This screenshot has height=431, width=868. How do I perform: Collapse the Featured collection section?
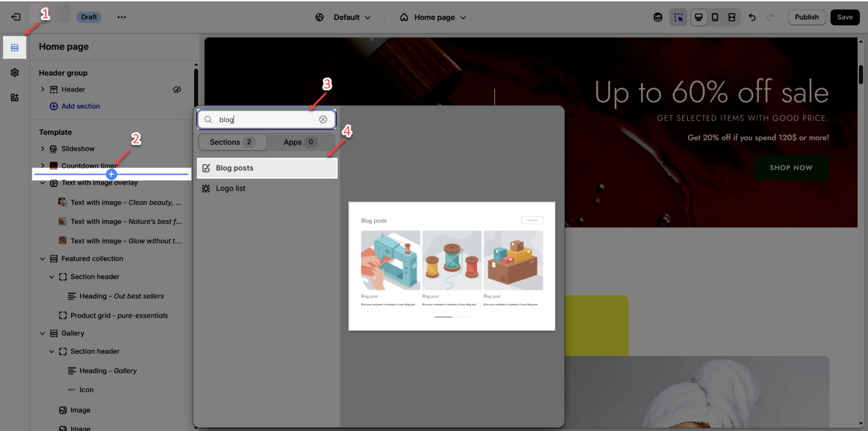click(x=43, y=259)
